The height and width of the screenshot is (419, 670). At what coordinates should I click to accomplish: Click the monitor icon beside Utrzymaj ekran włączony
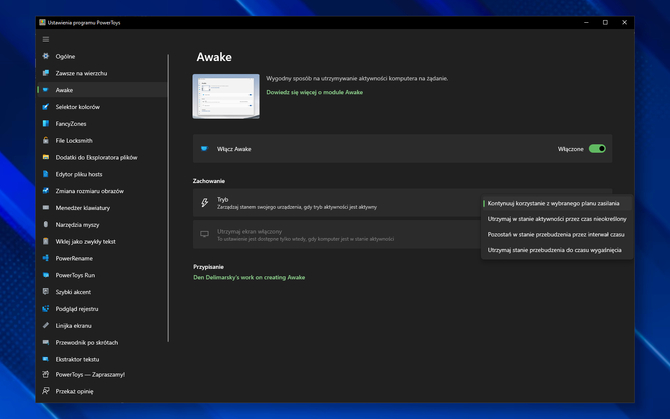[x=205, y=234]
